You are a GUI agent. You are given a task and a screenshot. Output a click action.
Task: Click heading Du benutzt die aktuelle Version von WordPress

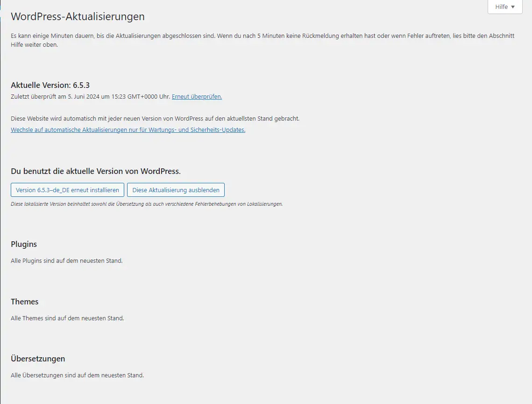tap(96, 171)
